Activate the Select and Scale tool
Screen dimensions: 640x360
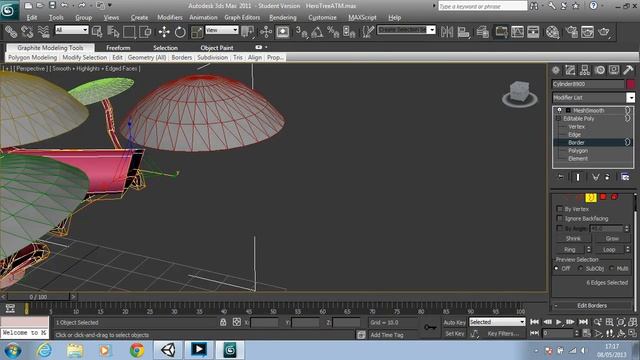197,31
